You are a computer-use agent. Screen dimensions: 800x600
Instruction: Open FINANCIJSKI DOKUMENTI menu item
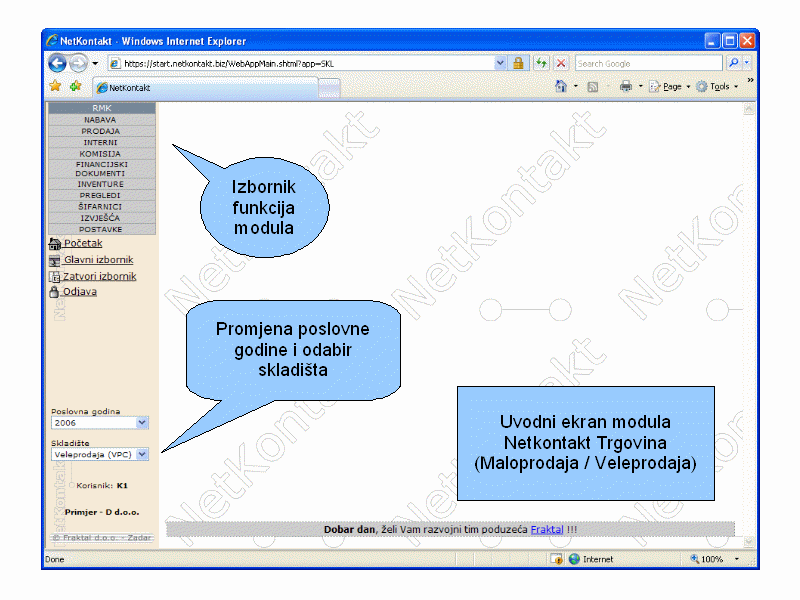click(x=102, y=169)
